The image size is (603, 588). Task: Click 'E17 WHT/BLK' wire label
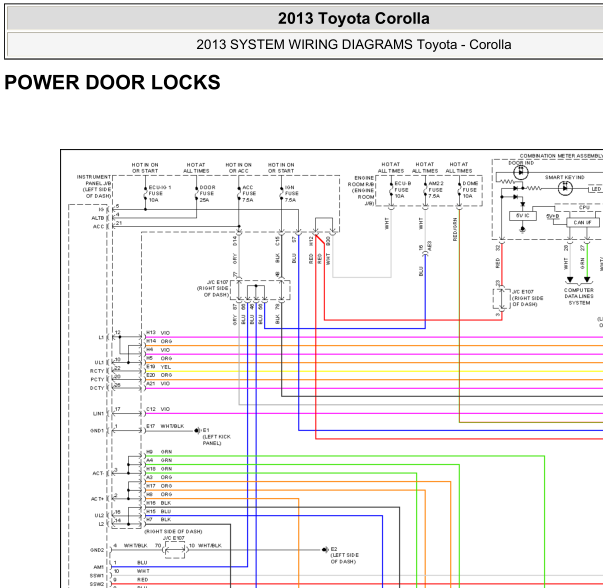click(x=165, y=426)
